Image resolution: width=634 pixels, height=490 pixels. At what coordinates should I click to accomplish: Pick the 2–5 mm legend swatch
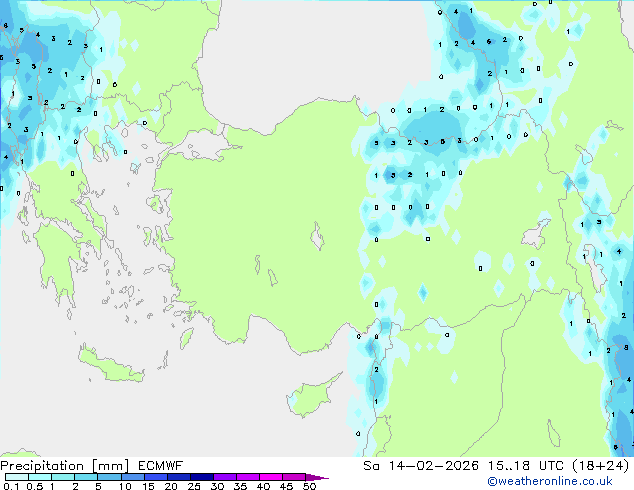pyautogui.click(x=87, y=477)
